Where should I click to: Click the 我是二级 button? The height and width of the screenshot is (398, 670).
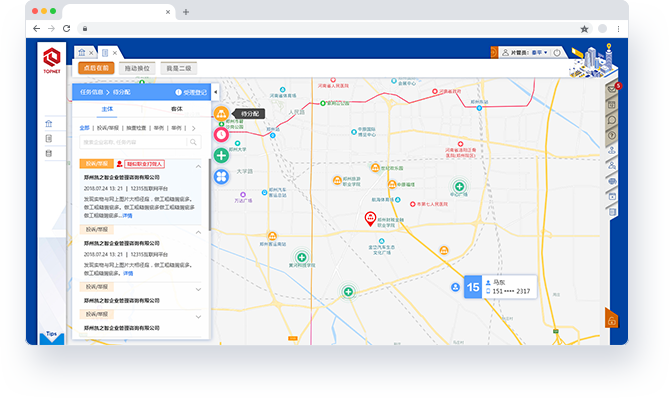pos(179,68)
